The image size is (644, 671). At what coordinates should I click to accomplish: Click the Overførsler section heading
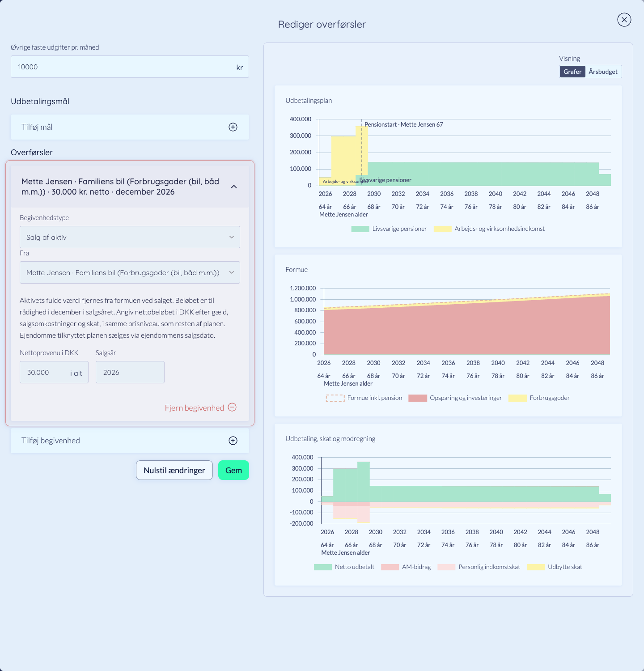(x=32, y=153)
